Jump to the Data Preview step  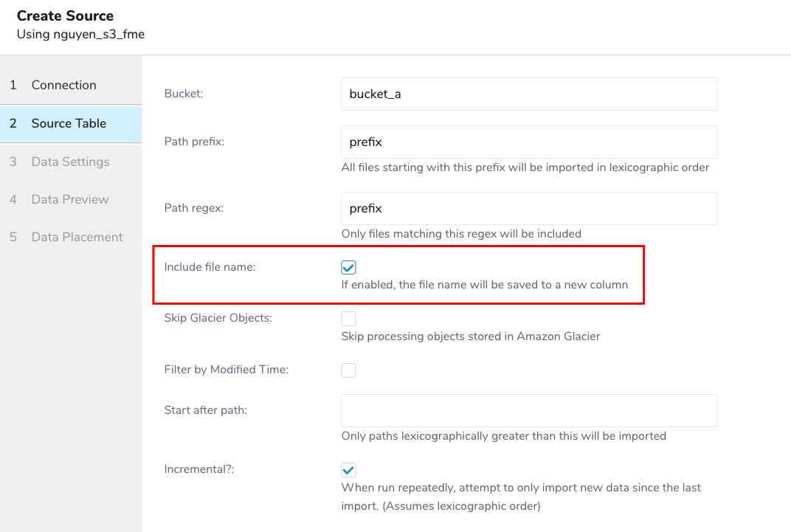click(x=69, y=199)
